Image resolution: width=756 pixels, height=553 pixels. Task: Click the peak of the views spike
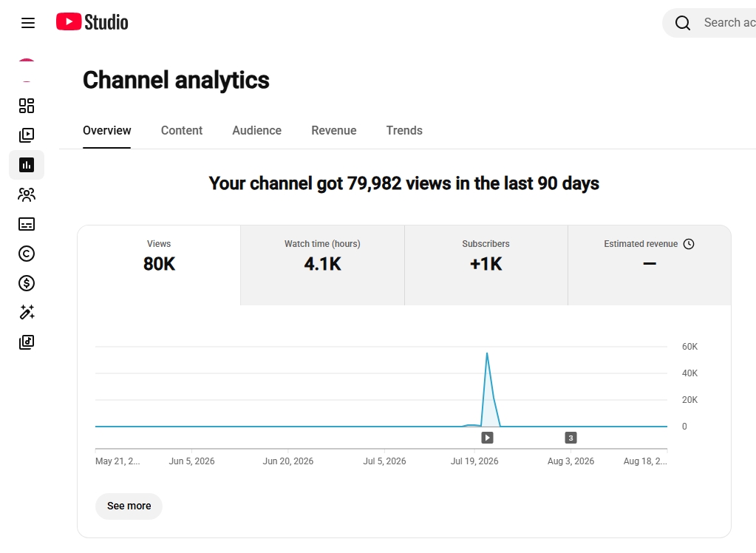pos(487,353)
